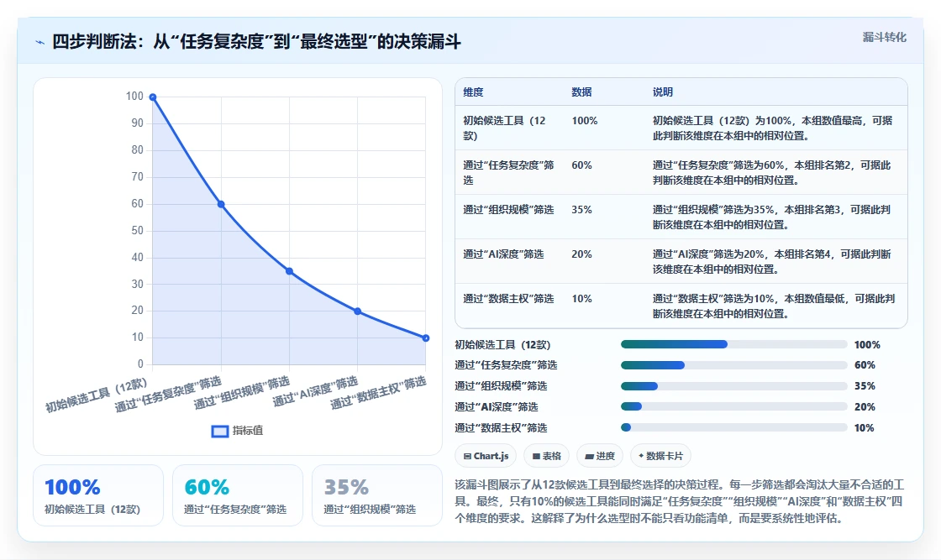Image resolution: width=941 pixels, height=560 pixels.
Task: Click x-axis label 通过“AI深度”筛选 on chart
Action: [x=315, y=391]
